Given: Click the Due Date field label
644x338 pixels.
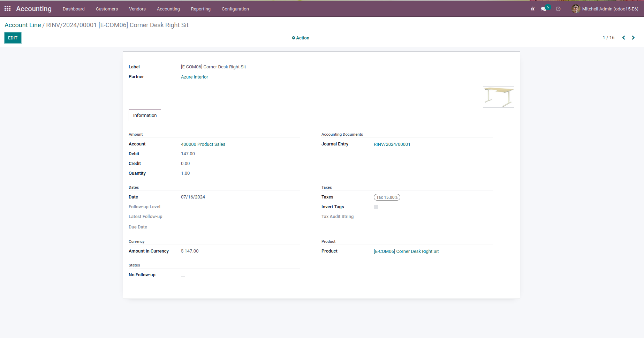Looking at the screenshot, I should pyautogui.click(x=138, y=227).
